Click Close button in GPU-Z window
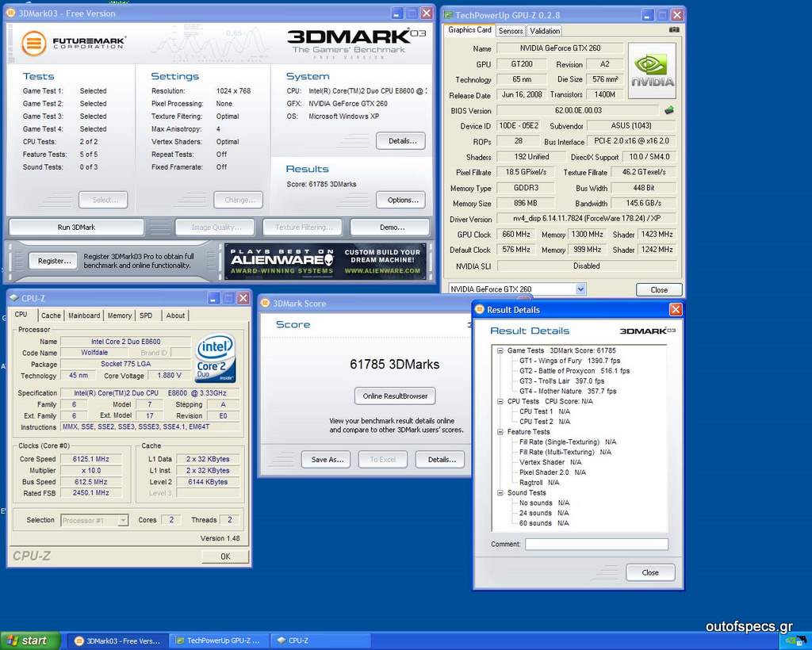This screenshot has height=650, width=812. (x=659, y=290)
